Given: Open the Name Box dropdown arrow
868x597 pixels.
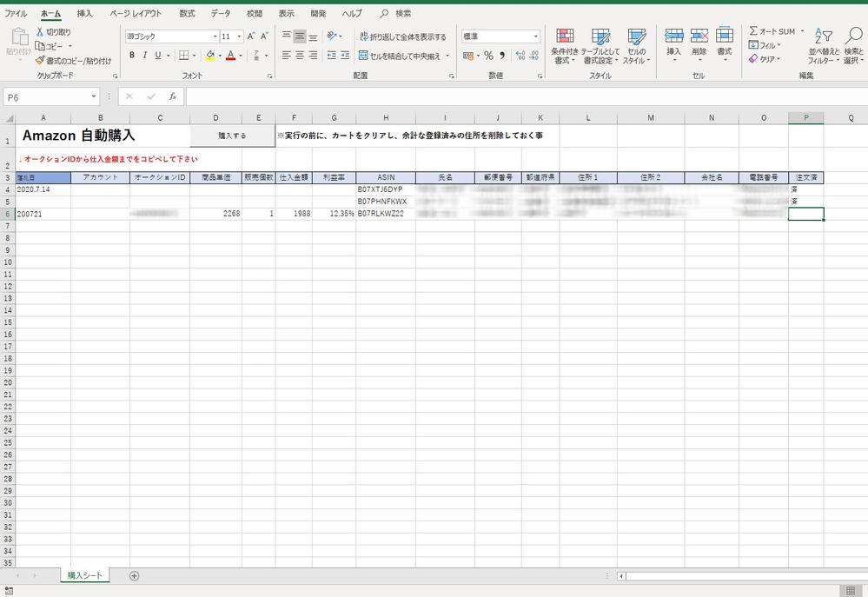Looking at the screenshot, I should click(x=94, y=97).
